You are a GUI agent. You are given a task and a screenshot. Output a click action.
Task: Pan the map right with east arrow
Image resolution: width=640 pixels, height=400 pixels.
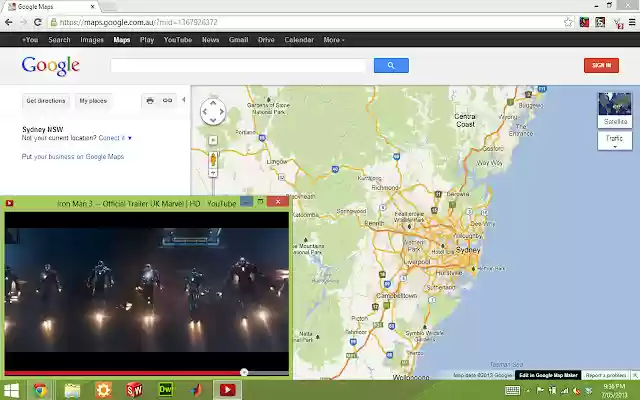coord(222,111)
